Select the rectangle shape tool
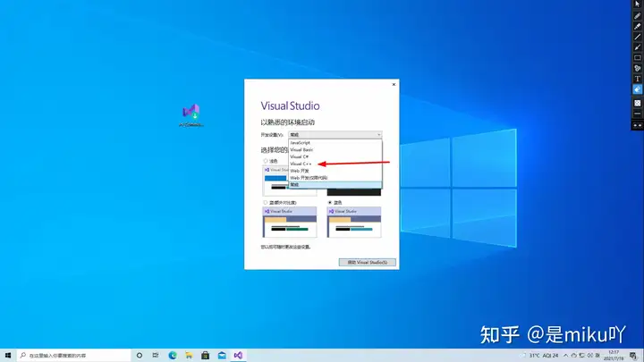The width and height of the screenshot is (644, 362). pyautogui.click(x=637, y=58)
